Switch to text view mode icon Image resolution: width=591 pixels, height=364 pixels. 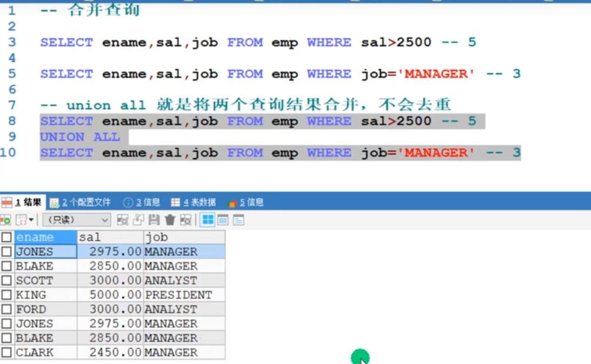pos(238,220)
